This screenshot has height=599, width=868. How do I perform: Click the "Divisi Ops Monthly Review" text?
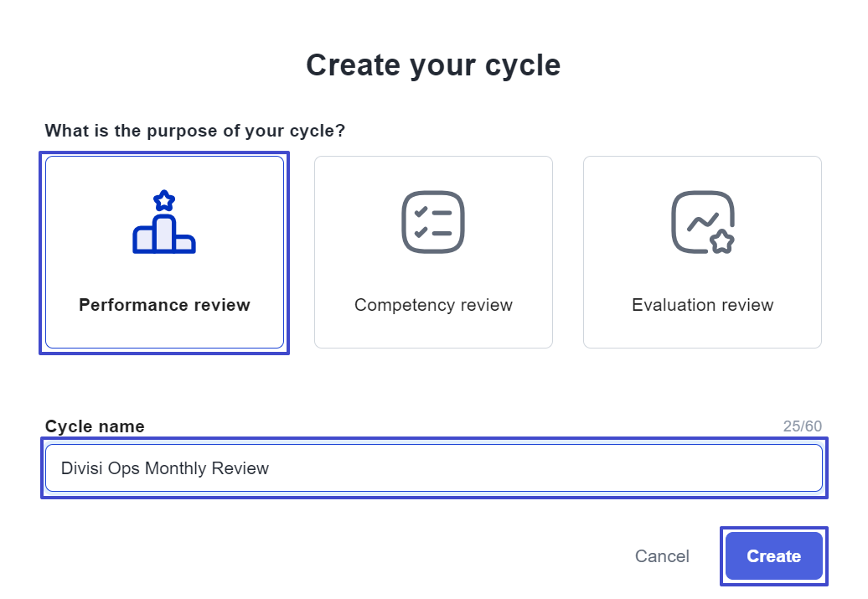coord(165,468)
